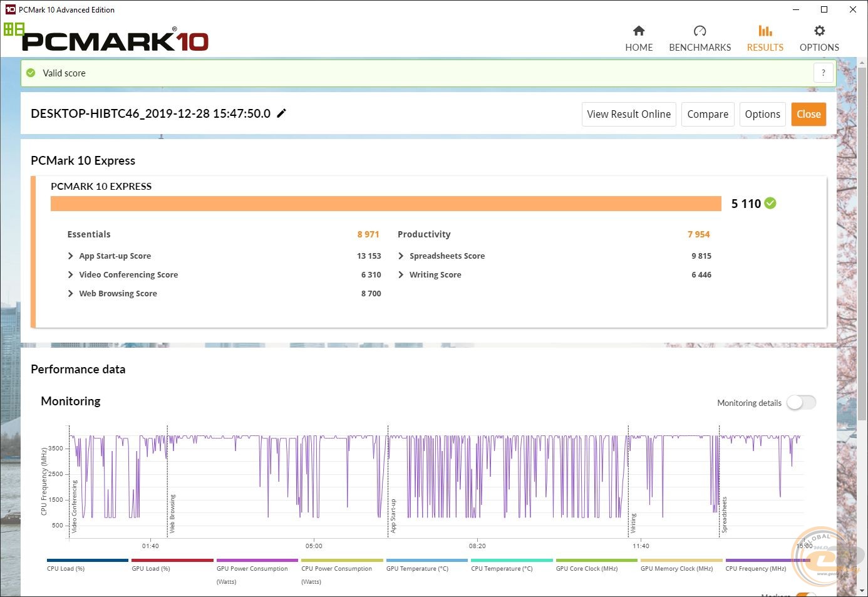
Task: Expand the App Start-up Score row
Action: pos(71,256)
